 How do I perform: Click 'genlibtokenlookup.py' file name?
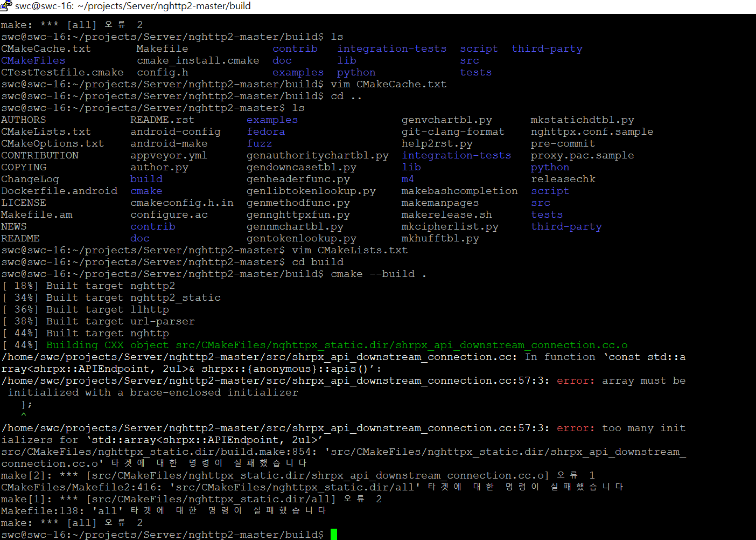point(311,191)
